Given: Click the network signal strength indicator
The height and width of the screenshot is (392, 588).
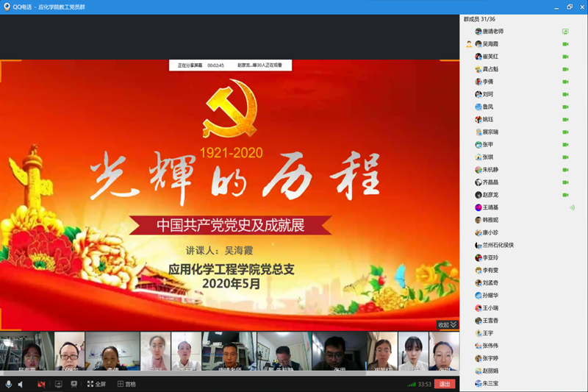Looking at the screenshot, I should [412, 384].
